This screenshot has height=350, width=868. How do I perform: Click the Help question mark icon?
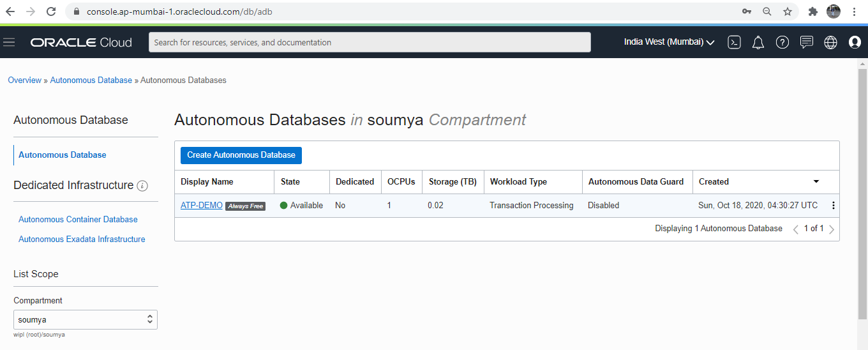click(782, 42)
